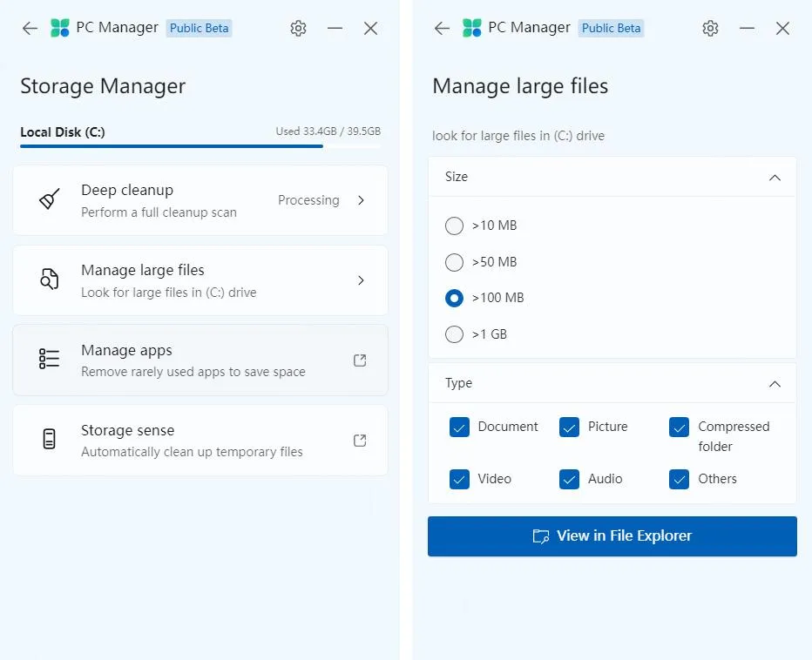Click View in File Explorer button
This screenshot has width=812, height=660.
coord(612,536)
